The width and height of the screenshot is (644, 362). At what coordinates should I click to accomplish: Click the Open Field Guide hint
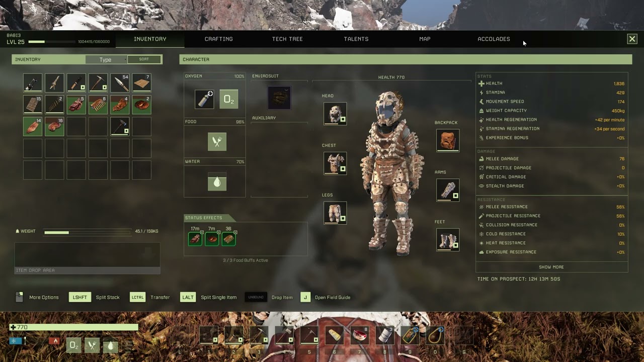pos(326,297)
